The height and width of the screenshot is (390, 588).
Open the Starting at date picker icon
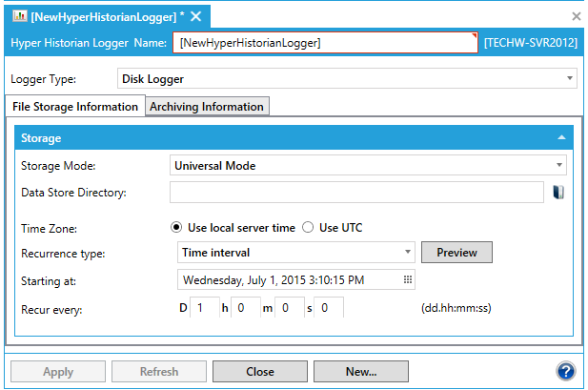click(x=407, y=280)
